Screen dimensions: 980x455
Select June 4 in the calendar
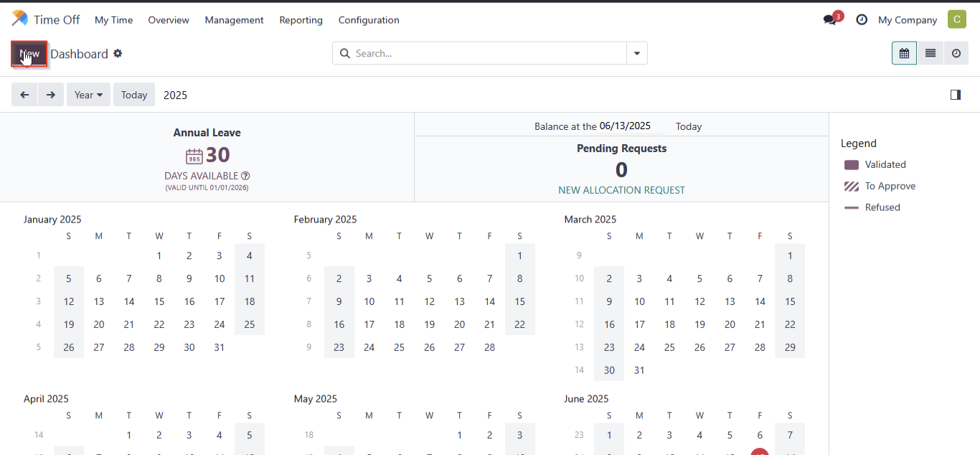[700, 435]
